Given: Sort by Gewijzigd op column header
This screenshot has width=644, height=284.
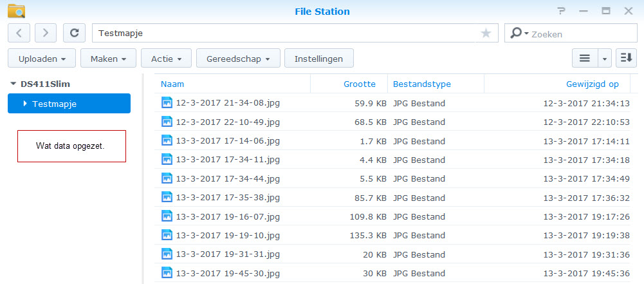Looking at the screenshot, I should pyautogui.click(x=592, y=84).
